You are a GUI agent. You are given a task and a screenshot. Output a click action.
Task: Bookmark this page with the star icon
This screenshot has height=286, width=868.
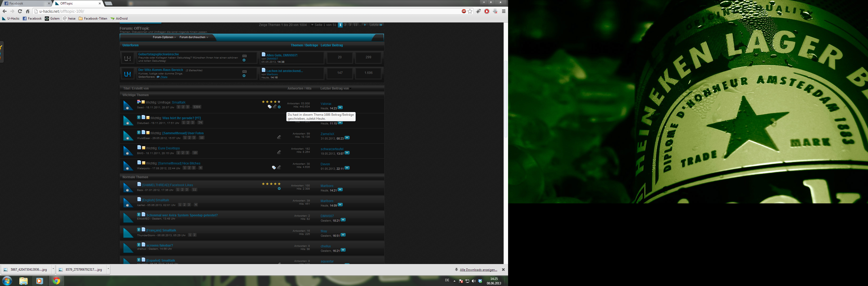coord(470,11)
